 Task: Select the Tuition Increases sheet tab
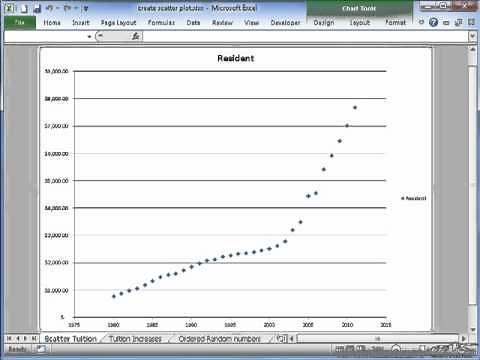(x=135, y=339)
